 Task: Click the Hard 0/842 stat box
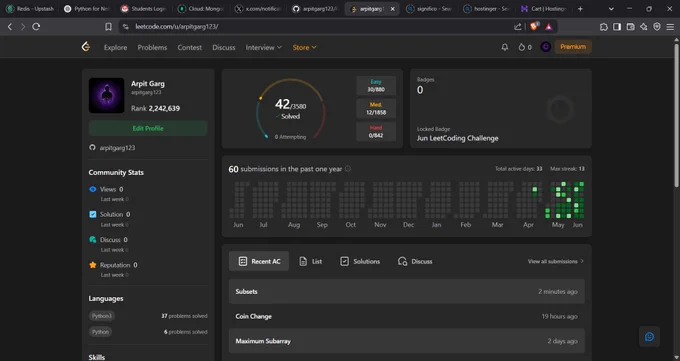click(376, 131)
